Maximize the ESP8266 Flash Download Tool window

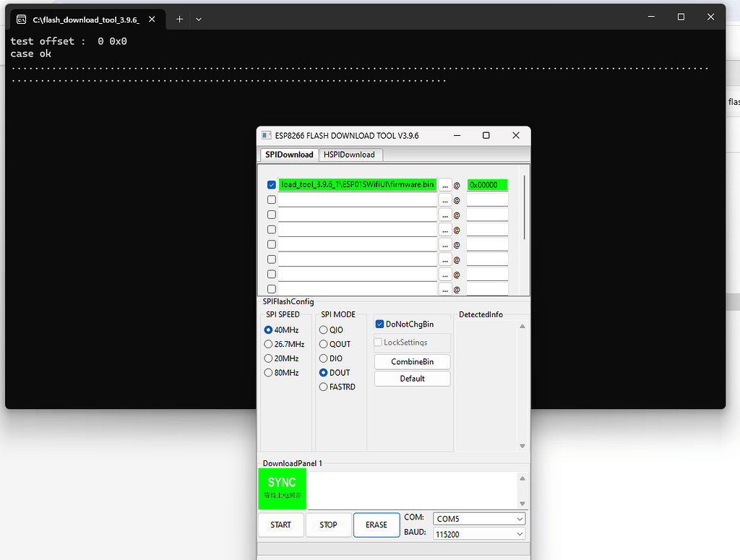[486, 136]
